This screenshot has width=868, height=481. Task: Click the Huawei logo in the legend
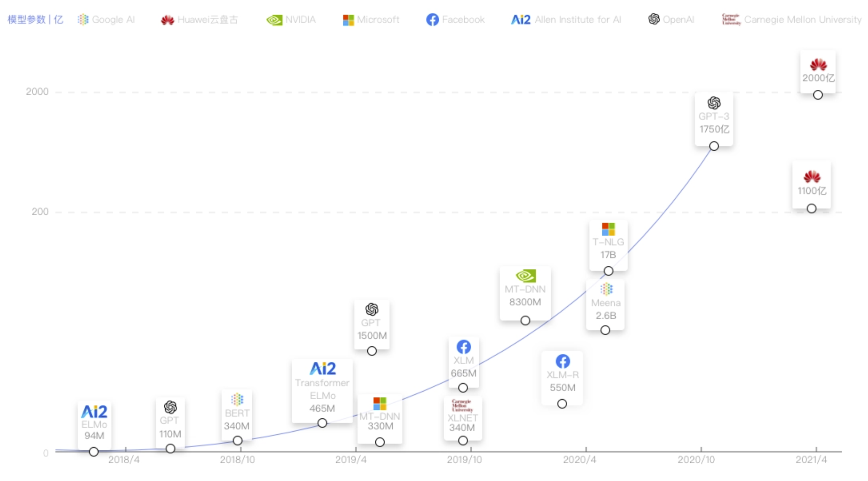pyautogui.click(x=168, y=20)
